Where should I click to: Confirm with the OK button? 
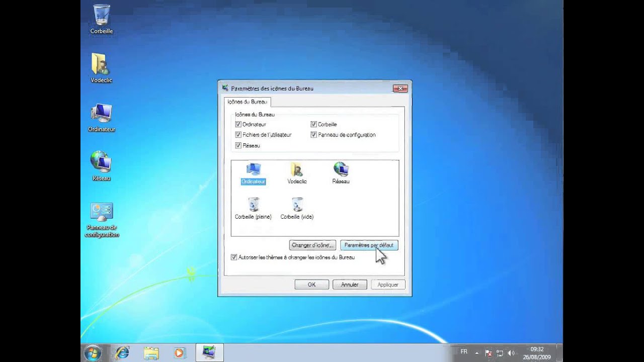click(x=311, y=285)
